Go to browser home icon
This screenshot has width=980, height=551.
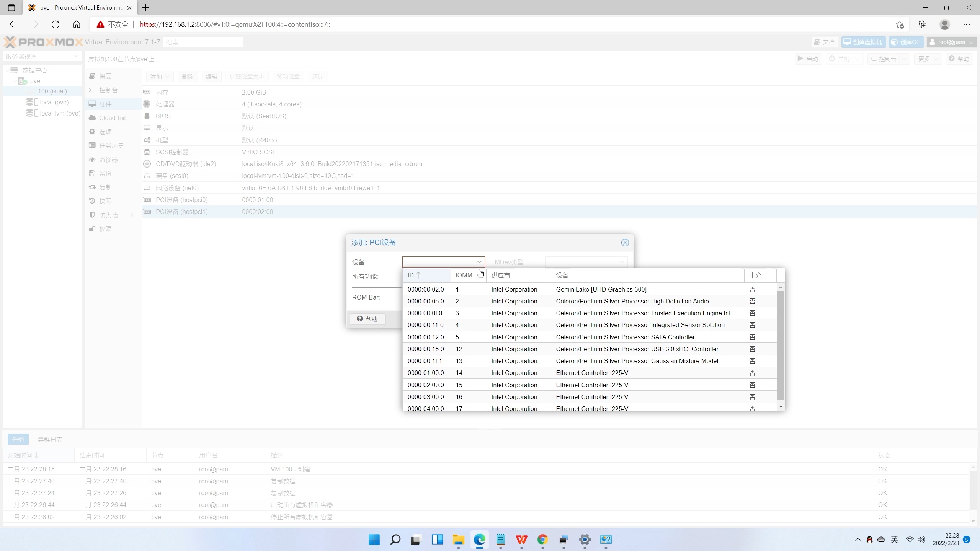tap(77, 24)
